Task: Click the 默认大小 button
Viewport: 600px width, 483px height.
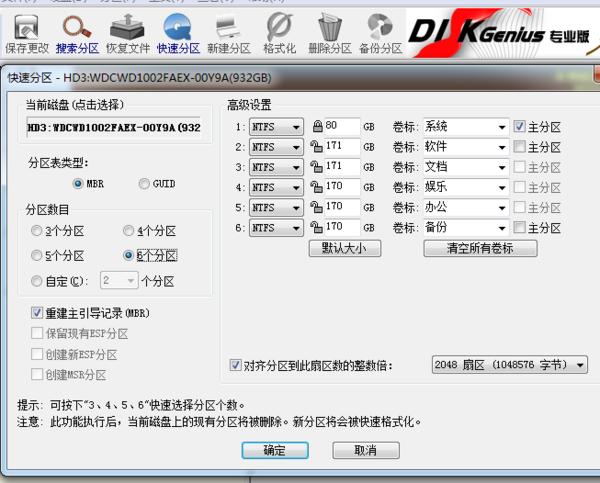Action: click(x=345, y=248)
